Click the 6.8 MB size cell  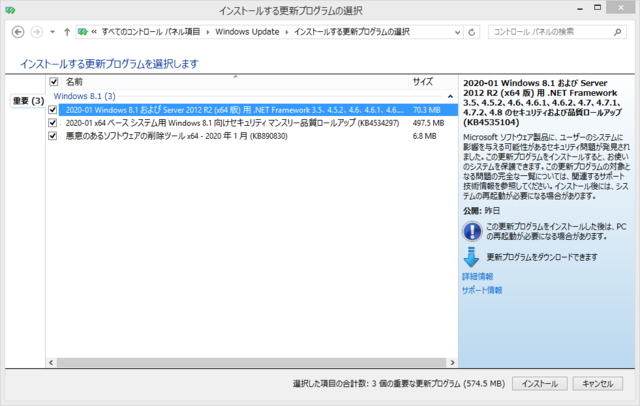(424, 136)
